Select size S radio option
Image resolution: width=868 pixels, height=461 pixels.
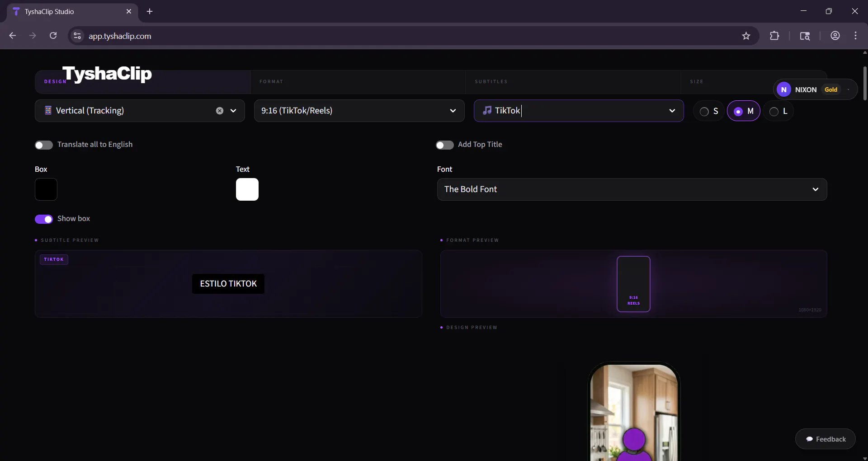point(709,111)
